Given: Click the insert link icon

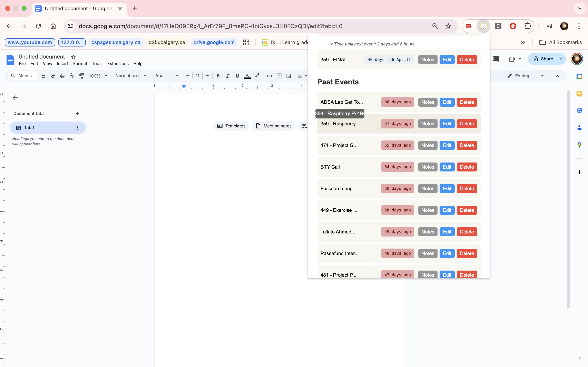Looking at the screenshot, I should coord(269,76).
